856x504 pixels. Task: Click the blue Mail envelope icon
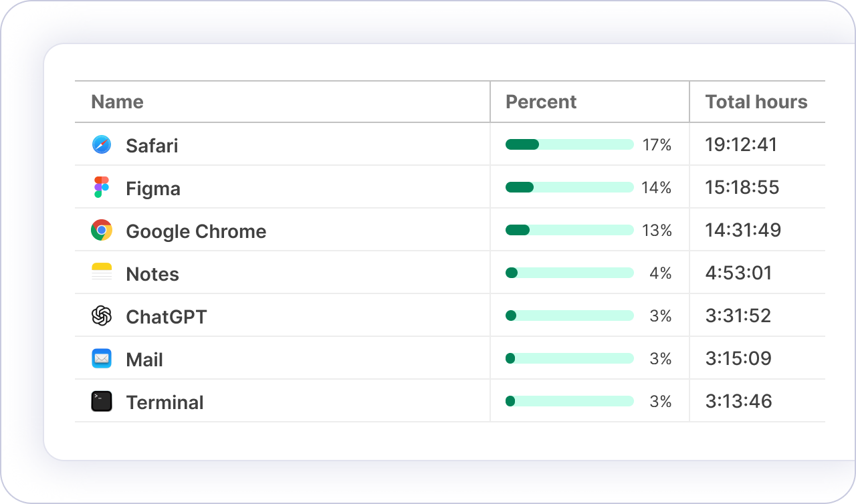(x=102, y=359)
